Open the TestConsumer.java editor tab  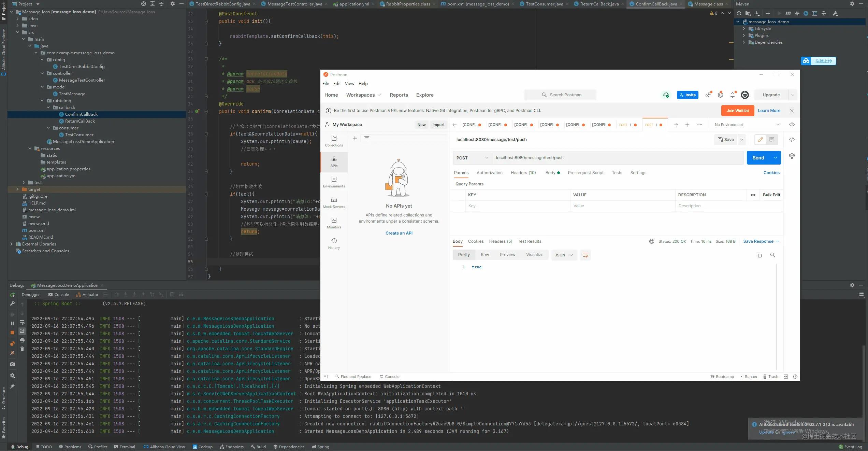click(544, 4)
